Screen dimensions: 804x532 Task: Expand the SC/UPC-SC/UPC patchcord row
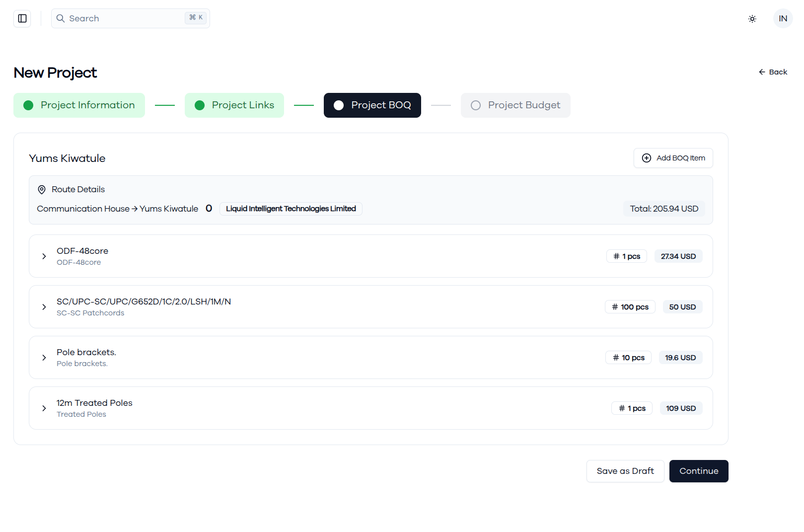click(371, 307)
